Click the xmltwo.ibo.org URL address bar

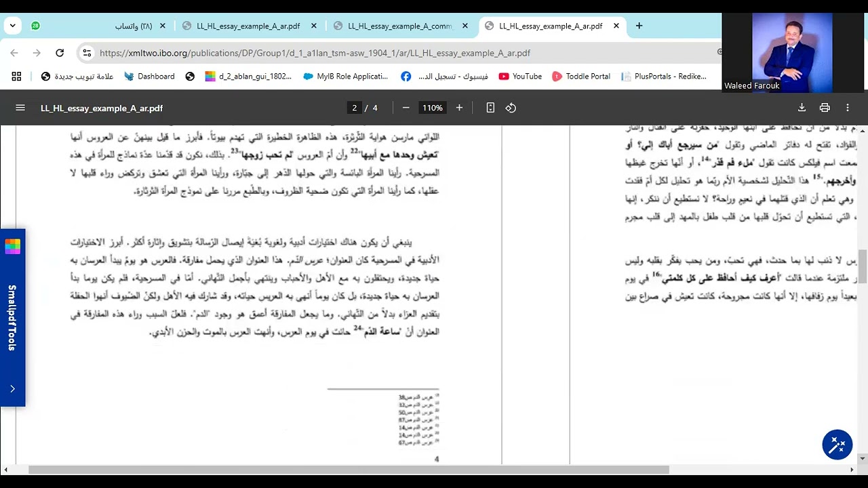(x=315, y=53)
